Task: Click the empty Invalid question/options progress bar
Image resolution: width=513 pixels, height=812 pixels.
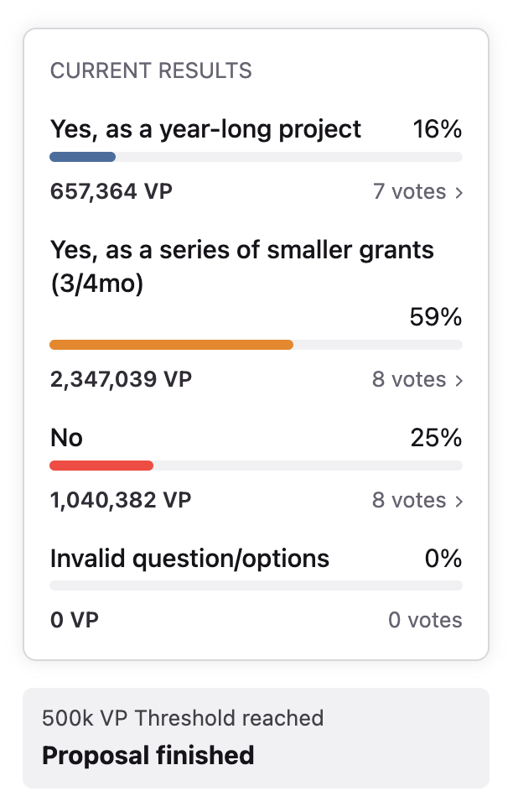Action: coord(256,586)
